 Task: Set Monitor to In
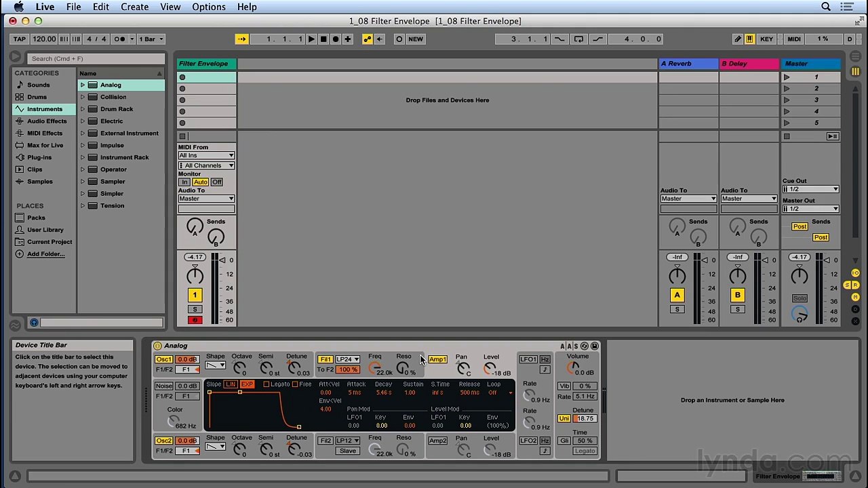[184, 182]
